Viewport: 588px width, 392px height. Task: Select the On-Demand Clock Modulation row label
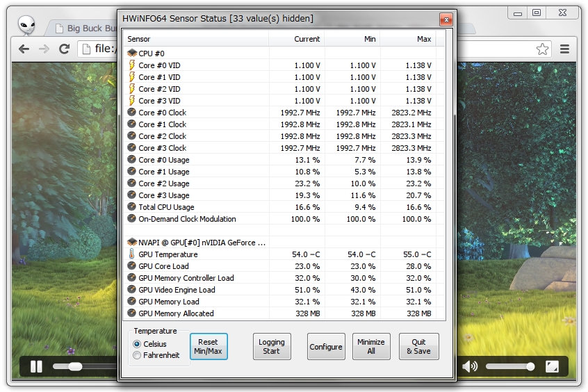coord(187,219)
